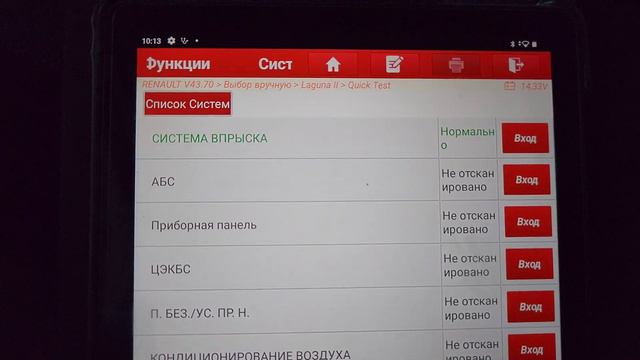Open the Список Систем button
640x360 pixels.
coord(188,104)
